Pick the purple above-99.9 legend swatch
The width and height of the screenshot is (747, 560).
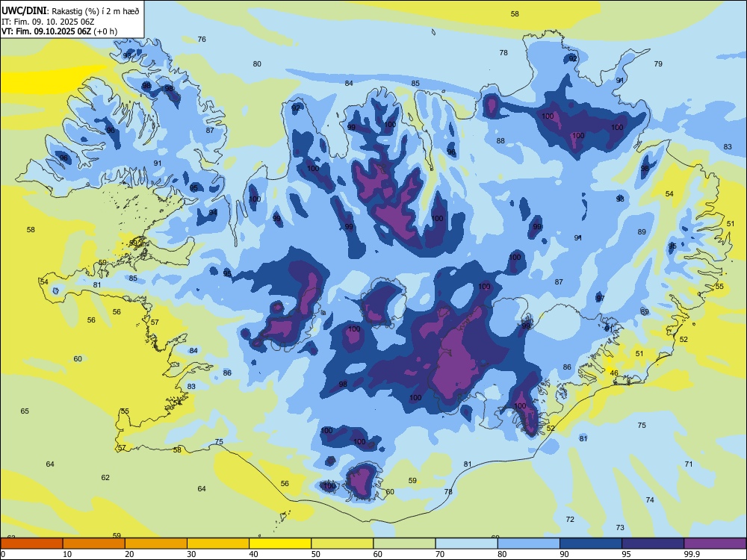pos(715,544)
